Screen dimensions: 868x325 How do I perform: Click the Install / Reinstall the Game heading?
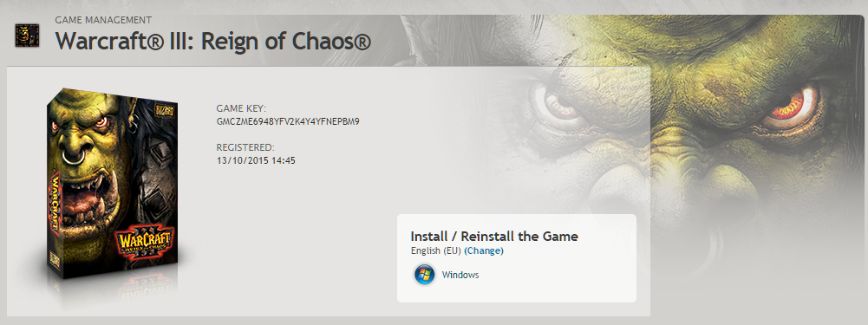(x=494, y=237)
